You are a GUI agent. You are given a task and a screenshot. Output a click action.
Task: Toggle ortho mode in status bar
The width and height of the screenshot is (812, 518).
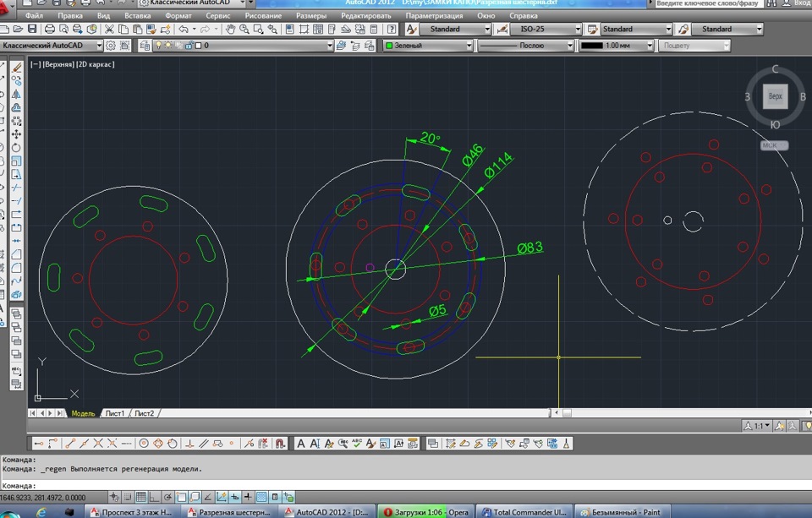point(154,498)
